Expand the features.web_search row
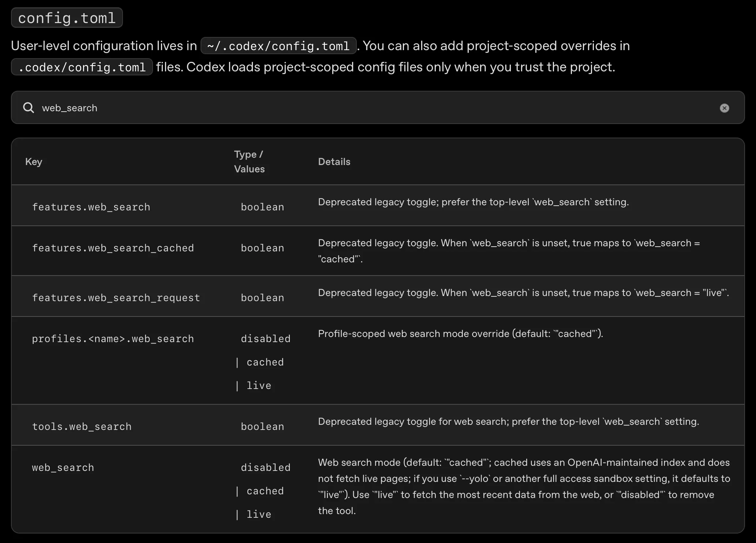Screen dimensions: 756x543 (x=91, y=206)
